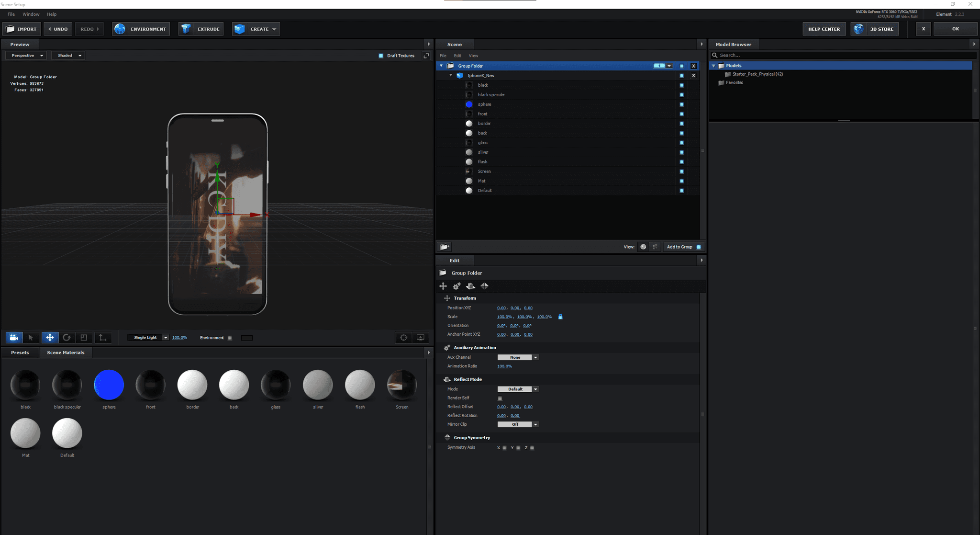Activate the rotate transform tool

click(67, 338)
